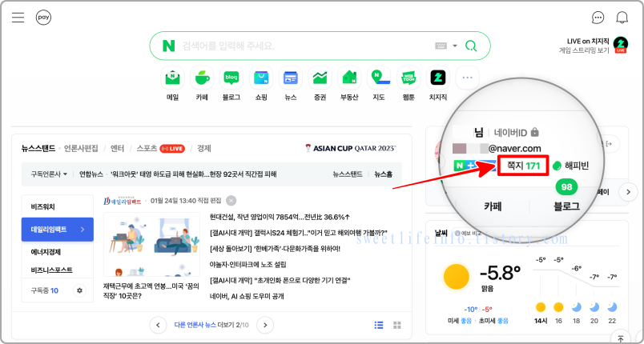Open the 뉴스스탠드 link in ticker bar
This screenshot has height=344, width=644.
348,174
